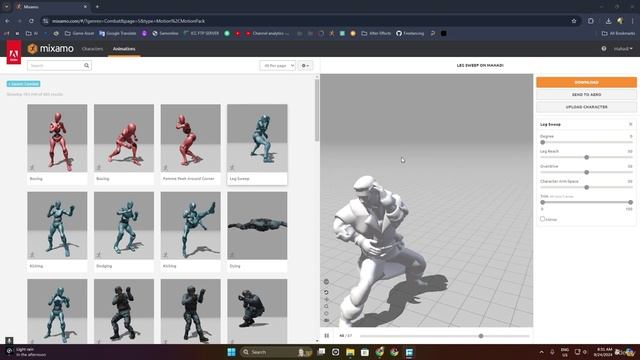Viewport: 640px width, 360px height.
Task: Open the After Effects bookmark folder
Action: (x=376, y=33)
